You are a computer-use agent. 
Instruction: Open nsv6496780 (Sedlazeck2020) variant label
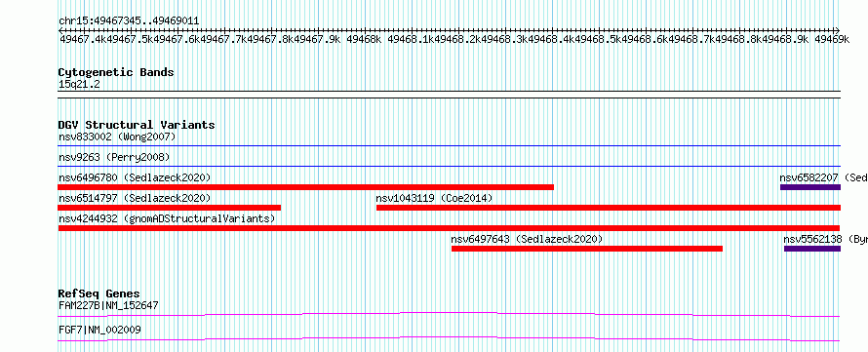click(x=135, y=177)
